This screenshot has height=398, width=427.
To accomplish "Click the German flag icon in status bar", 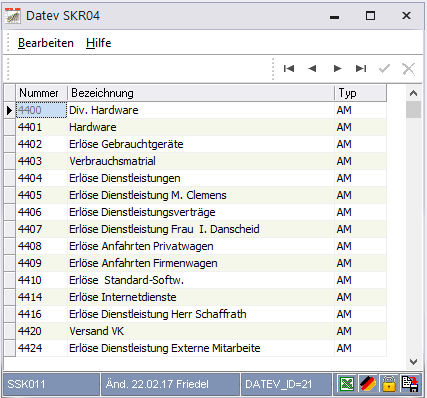I will click(368, 384).
